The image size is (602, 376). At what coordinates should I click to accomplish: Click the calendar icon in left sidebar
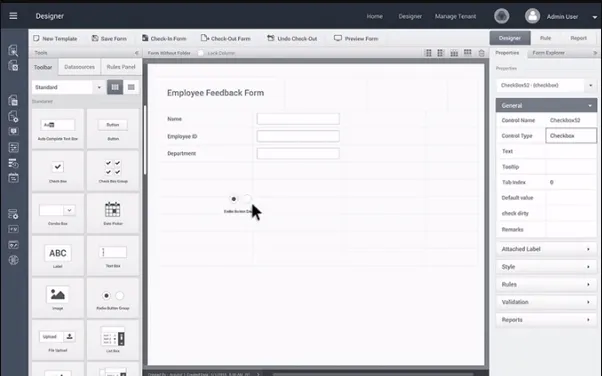[13, 178]
